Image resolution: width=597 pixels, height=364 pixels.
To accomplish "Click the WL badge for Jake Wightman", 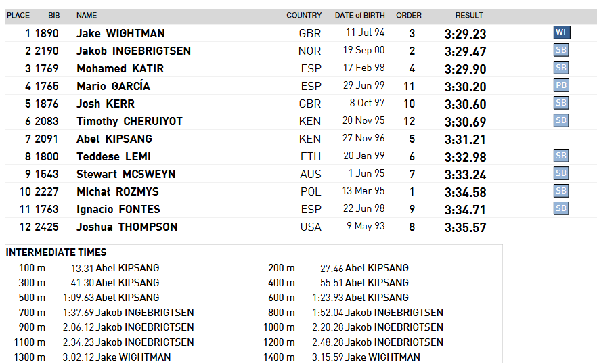I will (562, 32).
